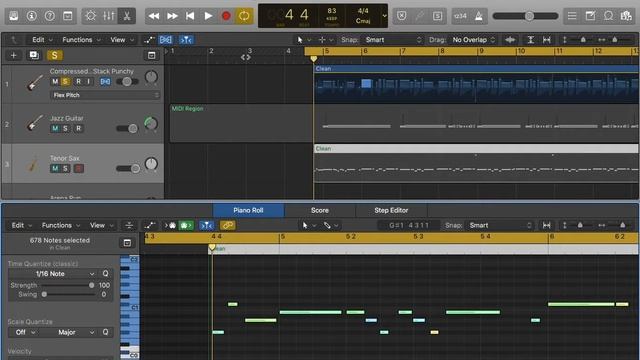Open Tracks area Edit menu
Viewport: 640px width, 360px height.
(42, 40)
